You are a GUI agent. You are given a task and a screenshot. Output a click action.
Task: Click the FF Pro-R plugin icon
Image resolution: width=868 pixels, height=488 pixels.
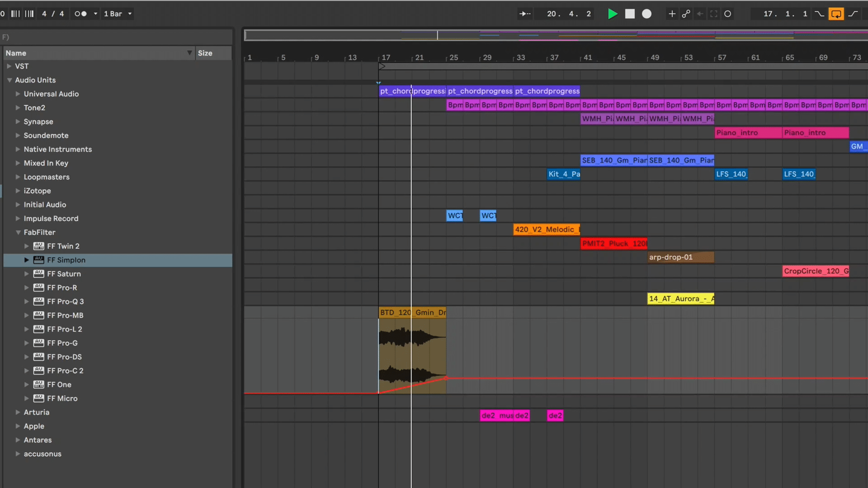39,288
